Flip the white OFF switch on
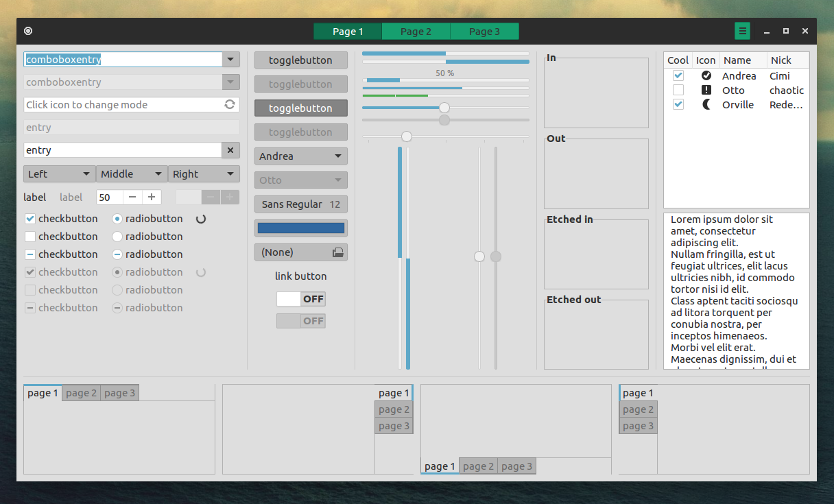 (x=300, y=298)
